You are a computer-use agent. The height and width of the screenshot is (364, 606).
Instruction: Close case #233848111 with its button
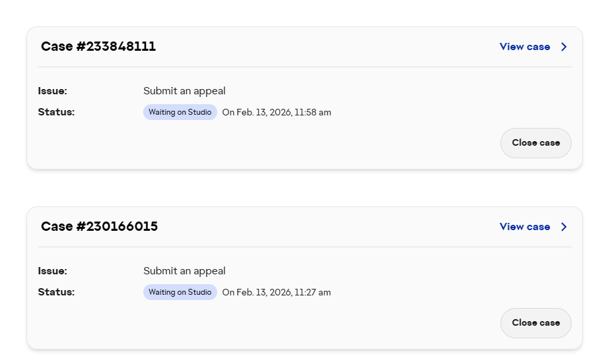pos(535,143)
